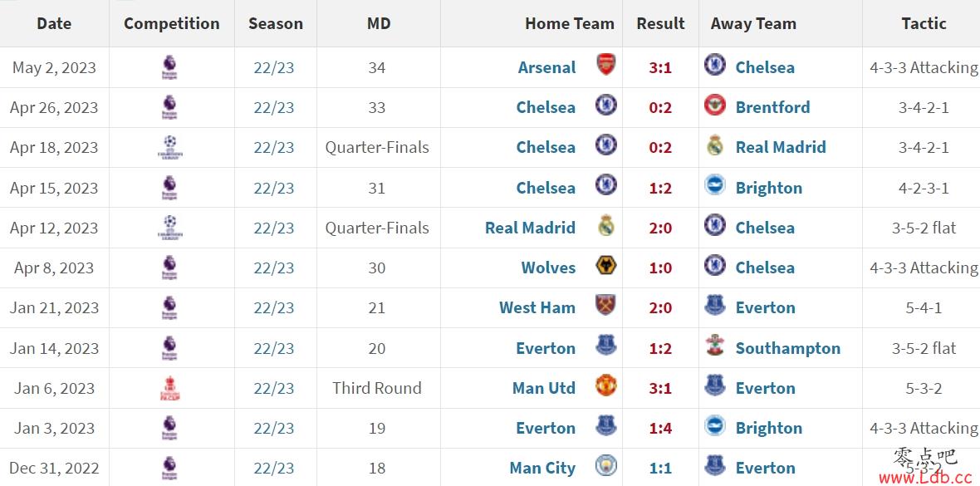The width and height of the screenshot is (980, 486).
Task: Open the Southampton away team link
Action: [788, 348]
